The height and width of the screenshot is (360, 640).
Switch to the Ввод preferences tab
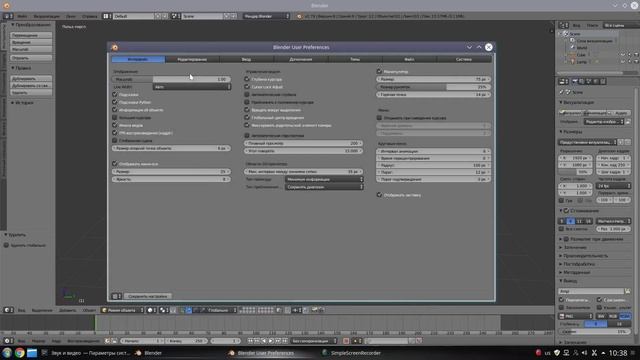pyautogui.click(x=246, y=59)
